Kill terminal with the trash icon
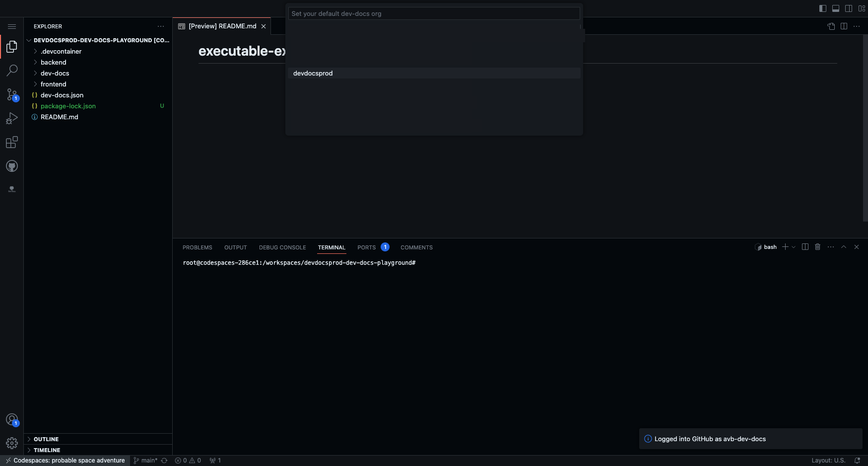 [x=818, y=247]
